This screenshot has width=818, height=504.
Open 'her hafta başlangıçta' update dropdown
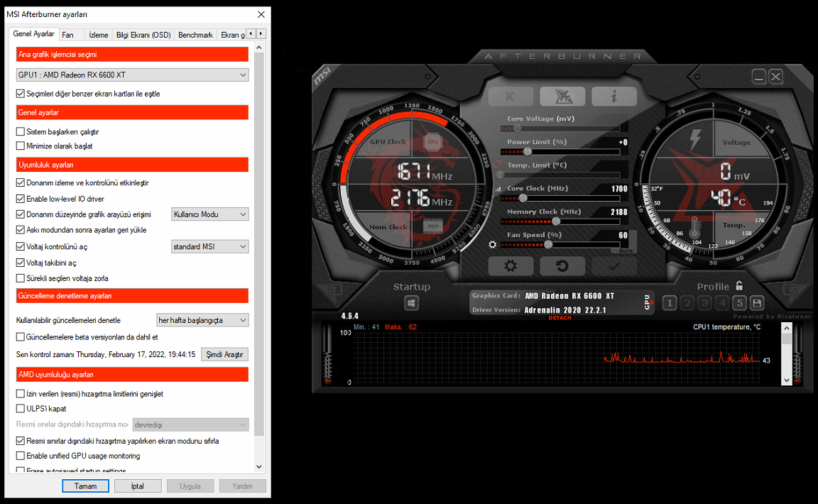[202, 320]
